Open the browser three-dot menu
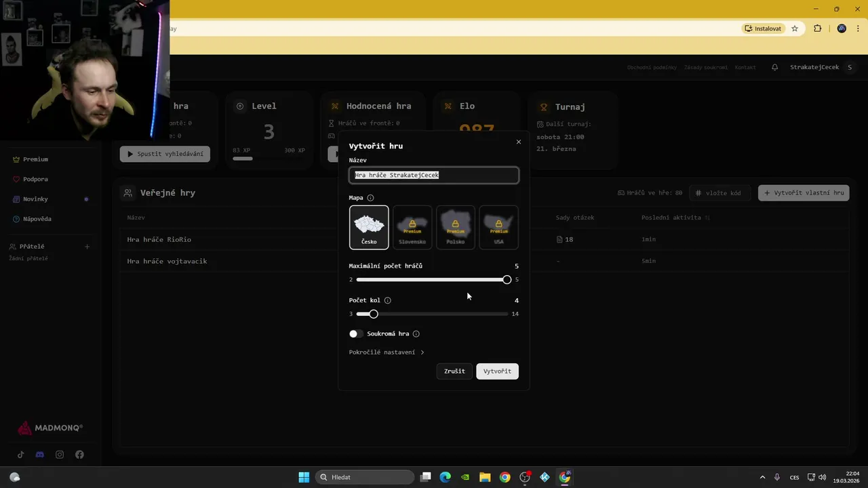Viewport: 868px width, 488px height. (x=859, y=28)
